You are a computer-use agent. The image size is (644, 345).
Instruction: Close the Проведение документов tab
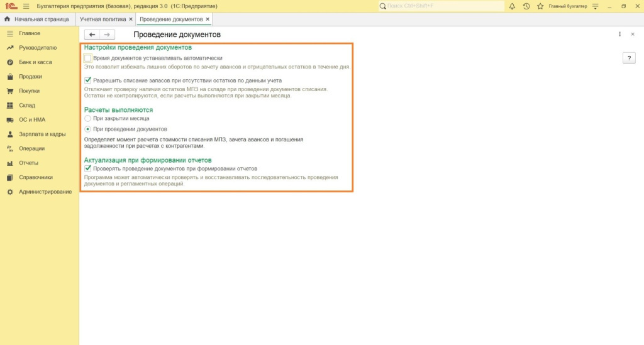[208, 19]
